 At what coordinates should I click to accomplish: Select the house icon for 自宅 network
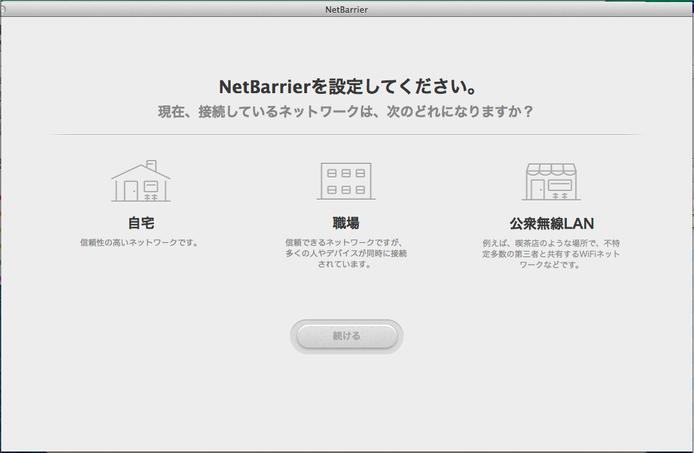[x=141, y=181]
